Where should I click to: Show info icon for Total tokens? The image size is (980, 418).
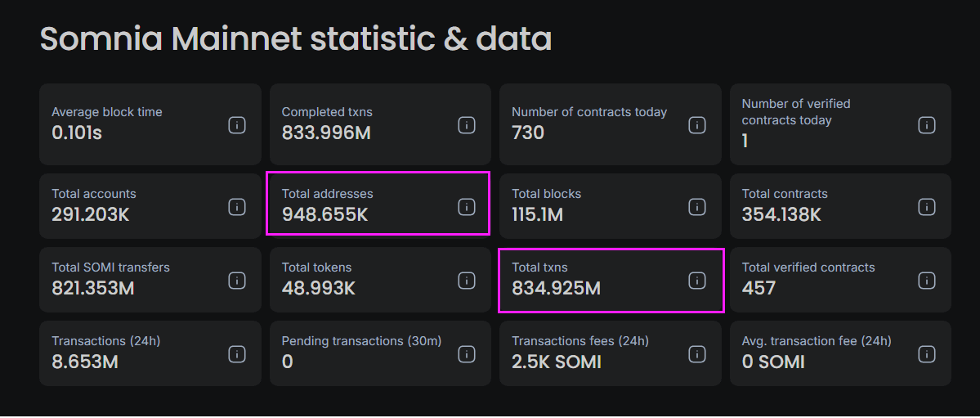tap(467, 281)
